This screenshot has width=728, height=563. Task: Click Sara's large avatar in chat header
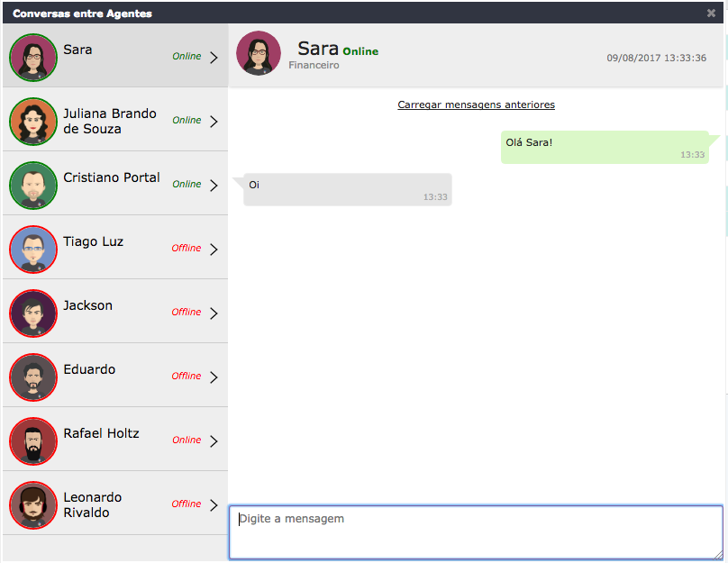259,53
